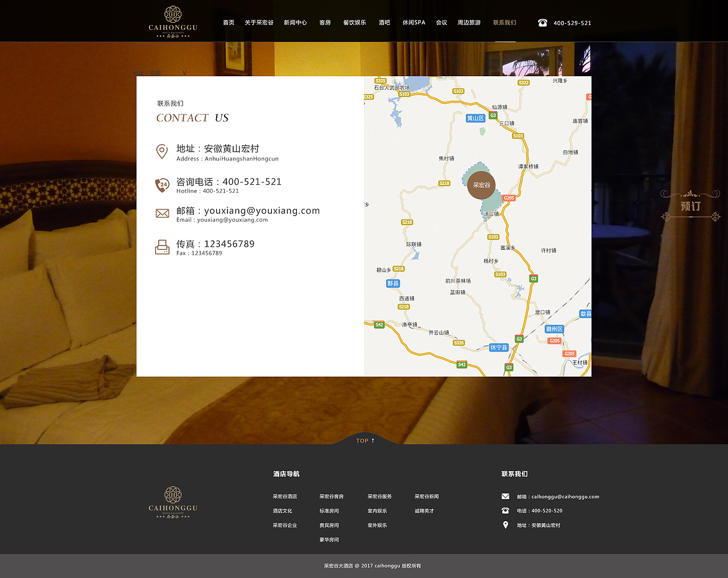Click the 采宏谷 marker circle on the map
Viewport: 728px width, 578px height.
pos(481,185)
